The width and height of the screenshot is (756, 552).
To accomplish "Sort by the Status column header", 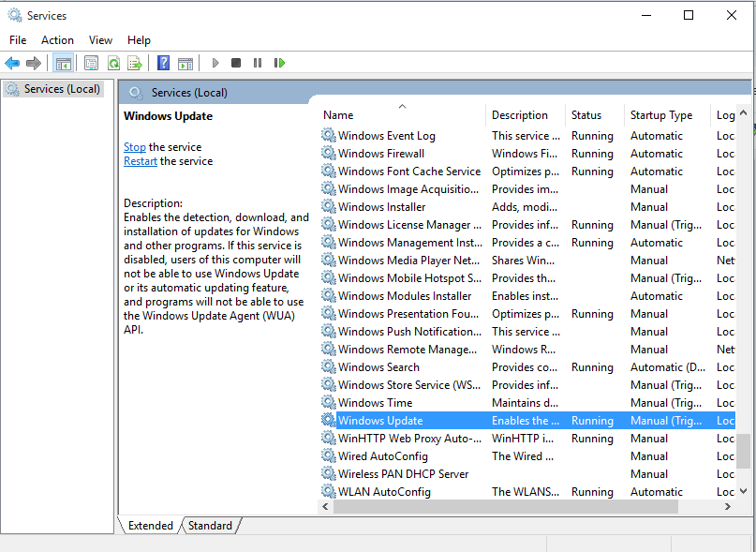I will pyautogui.click(x=595, y=115).
